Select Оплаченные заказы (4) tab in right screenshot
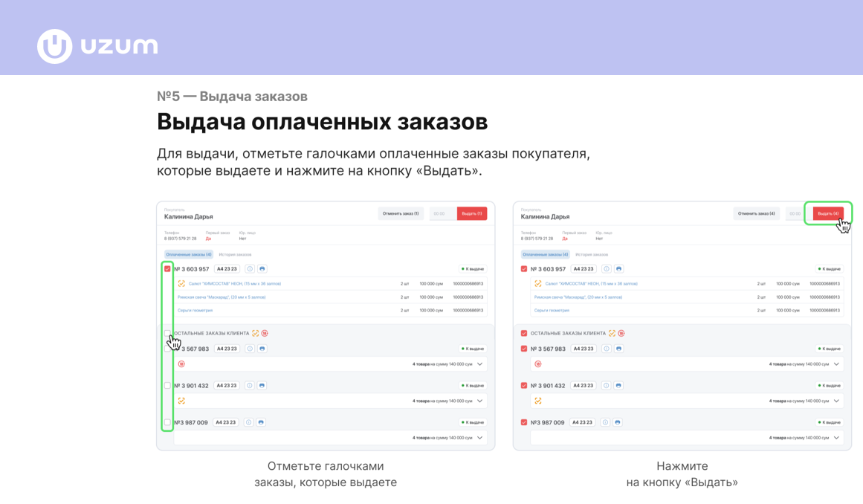This screenshot has width=863, height=504. click(546, 255)
